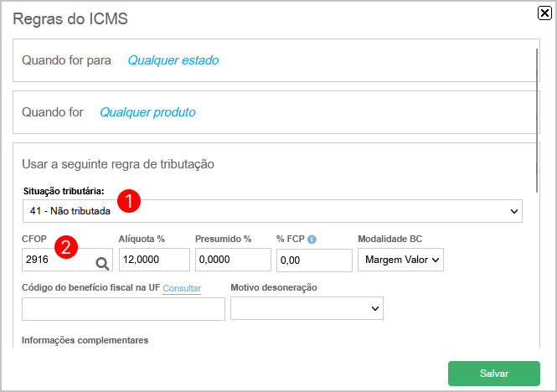Click the Motivo desoneração label
The height and width of the screenshot is (392, 557).
274,287
